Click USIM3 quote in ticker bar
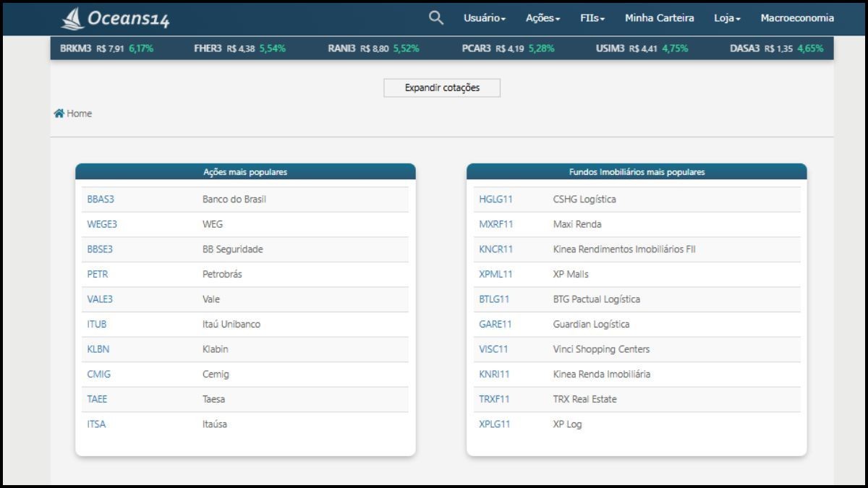The height and width of the screenshot is (488, 868). pos(610,48)
